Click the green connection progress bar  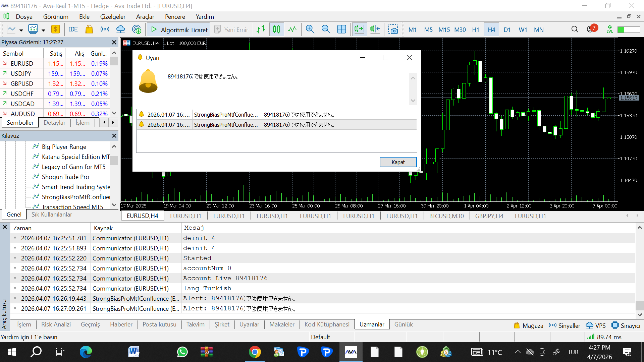coord(629,29)
